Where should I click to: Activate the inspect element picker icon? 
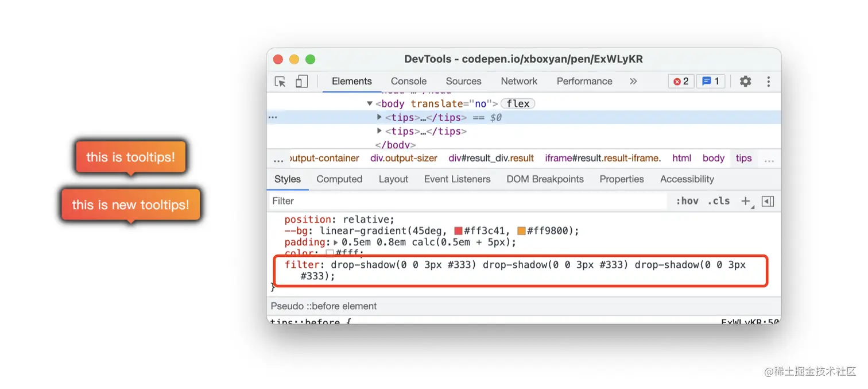280,82
